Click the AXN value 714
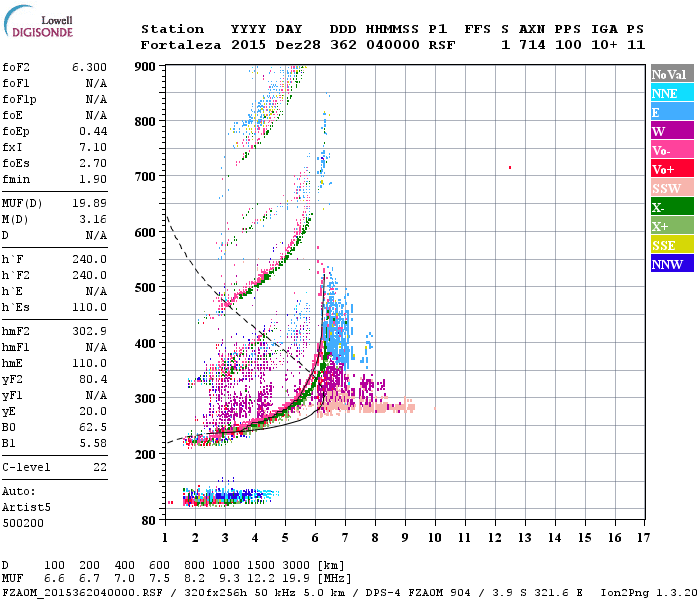The height and width of the screenshot is (600, 700). coord(532,46)
